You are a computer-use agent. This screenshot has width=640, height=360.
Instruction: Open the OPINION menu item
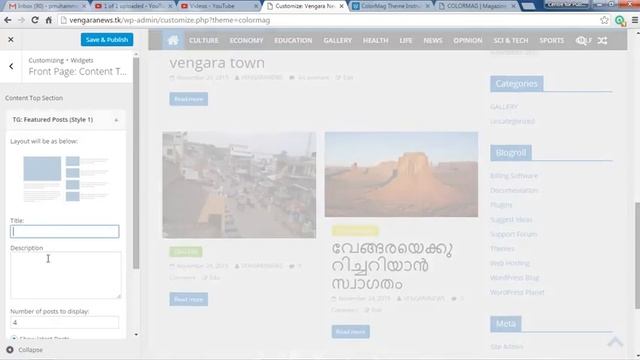tap(468, 40)
